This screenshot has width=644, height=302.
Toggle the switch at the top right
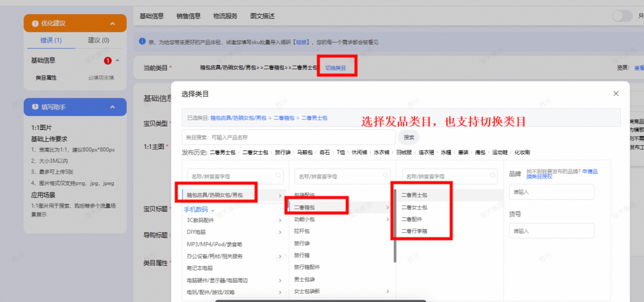click(x=622, y=16)
